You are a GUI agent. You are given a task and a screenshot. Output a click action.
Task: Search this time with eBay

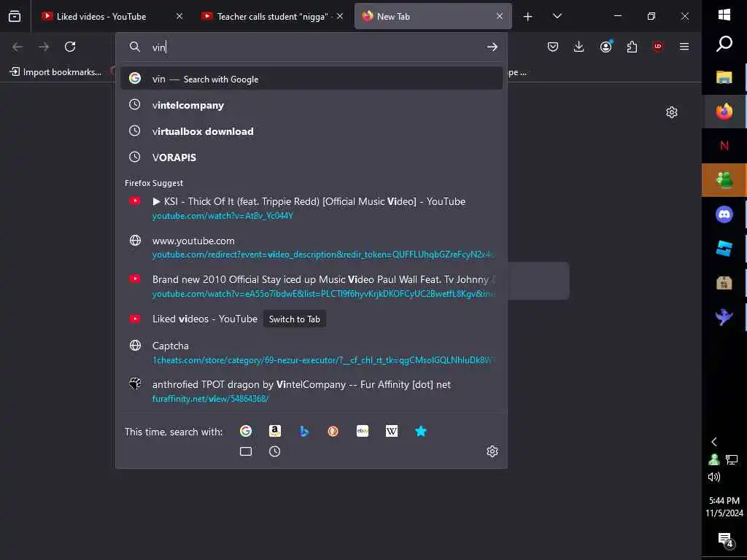[x=363, y=432]
